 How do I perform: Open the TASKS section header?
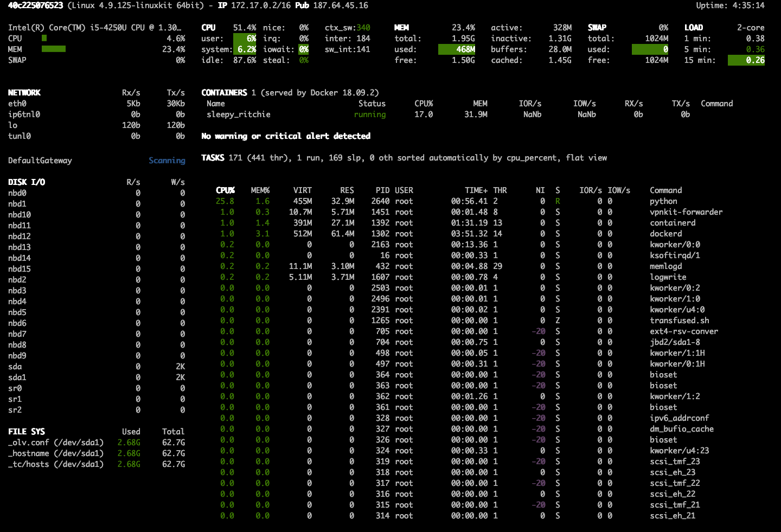tap(213, 158)
